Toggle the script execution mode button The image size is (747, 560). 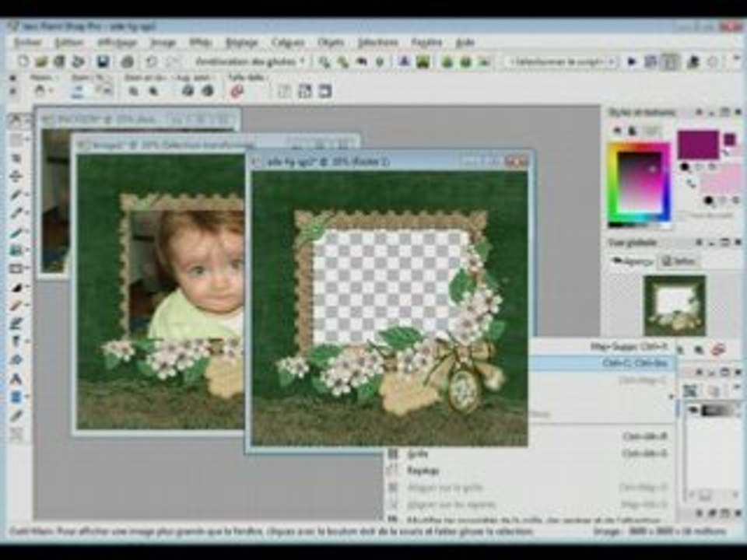[669, 61]
